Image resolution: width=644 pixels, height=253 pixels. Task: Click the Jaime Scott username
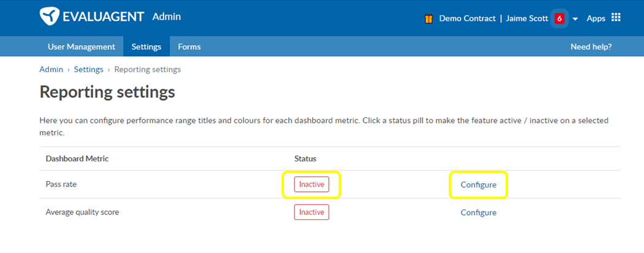[x=527, y=18]
